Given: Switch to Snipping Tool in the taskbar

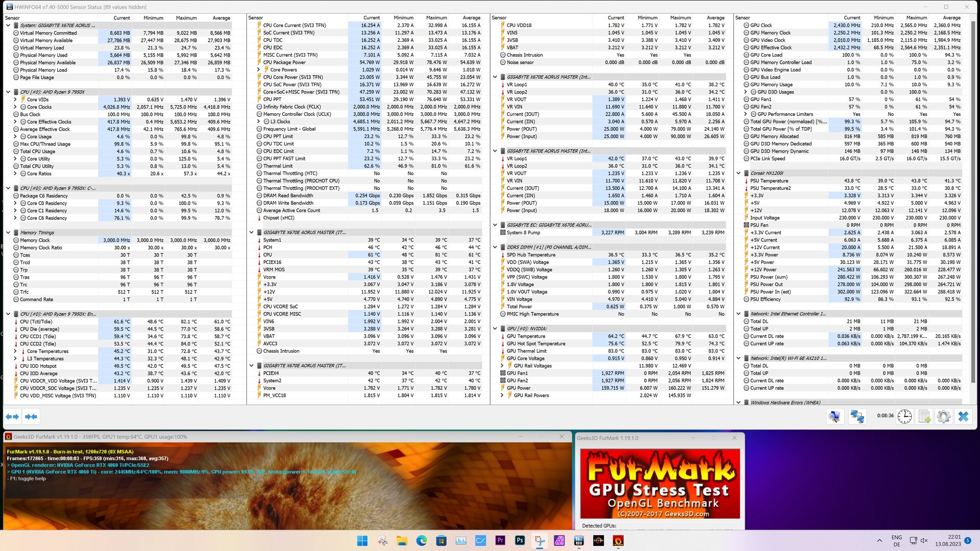Looking at the screenshot, I should pos(540,541).
